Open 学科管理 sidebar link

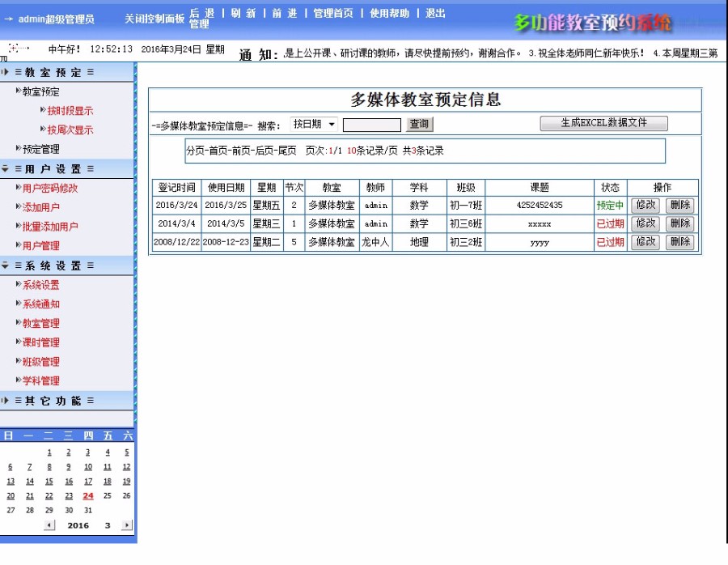pos(41,381)
